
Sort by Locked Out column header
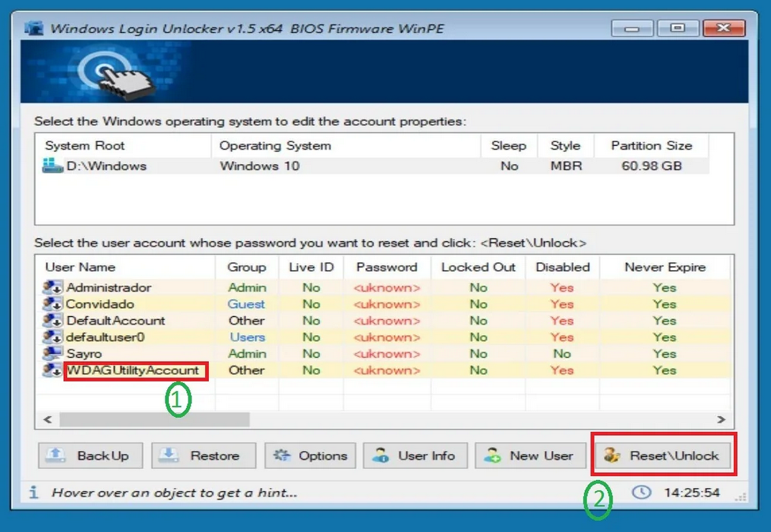click(x=479, y=267)
